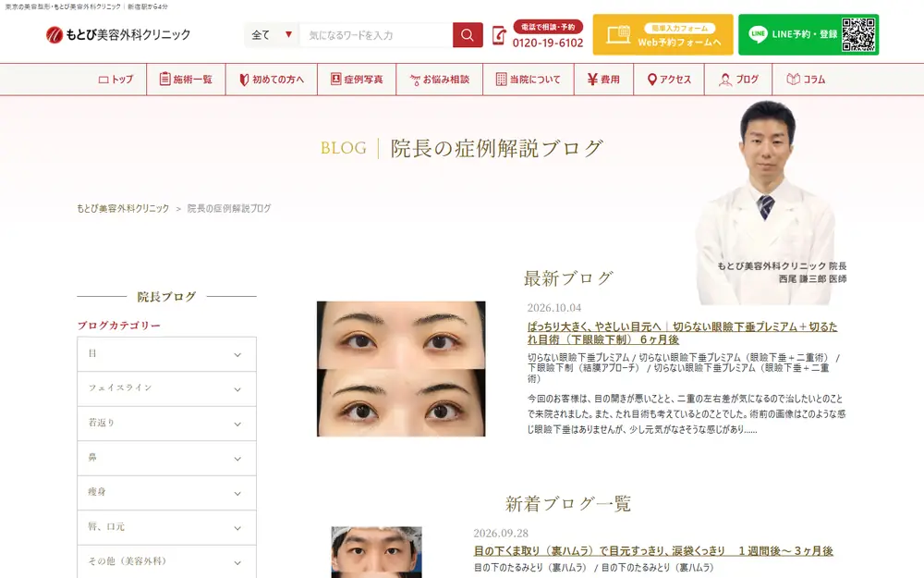This screenshot has width=924, height=578.
Task: Open the コラム menu item
Action: [x=806, y=80]
